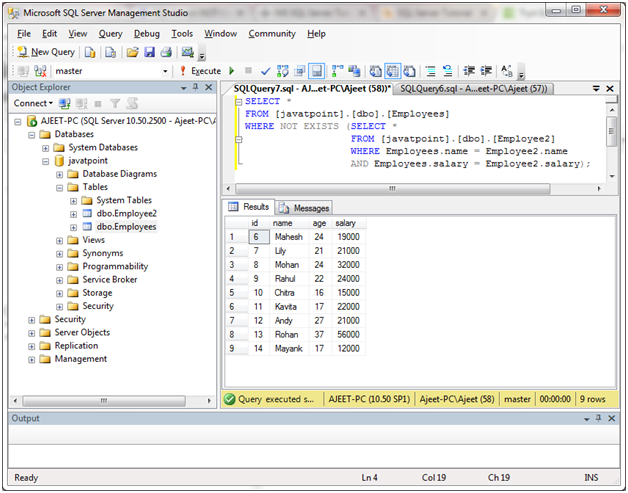Select the Service Broker folder
Viewport: 628px width, 493px height.
110,280
